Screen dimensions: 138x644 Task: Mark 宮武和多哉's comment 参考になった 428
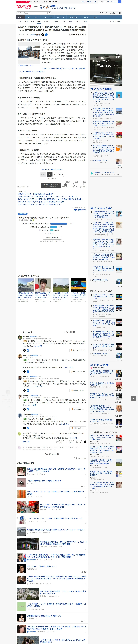coord(78,428)
